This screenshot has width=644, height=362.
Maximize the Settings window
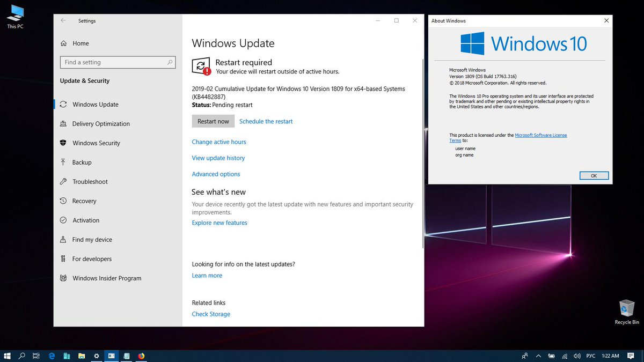396,21
